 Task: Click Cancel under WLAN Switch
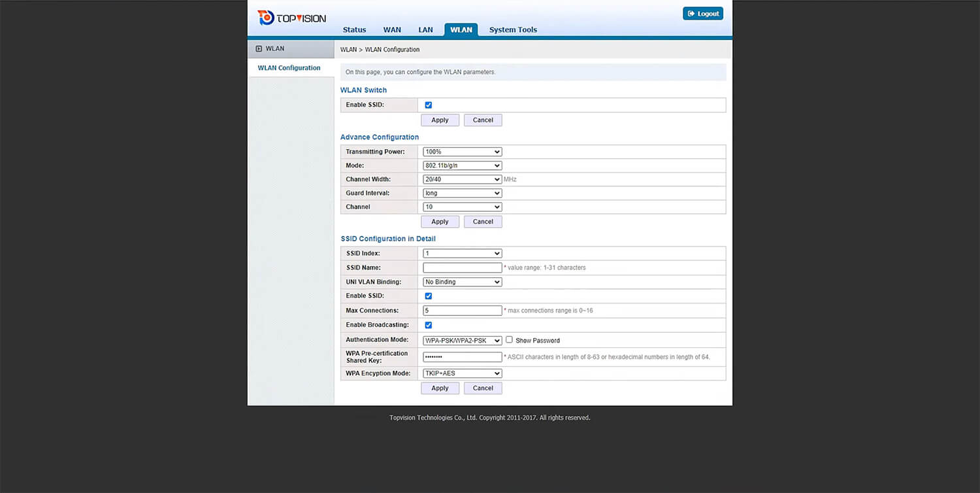point(483,120)
